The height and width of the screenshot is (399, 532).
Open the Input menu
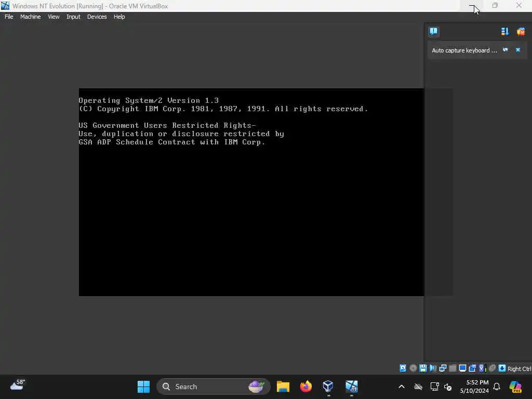(73, 17)
